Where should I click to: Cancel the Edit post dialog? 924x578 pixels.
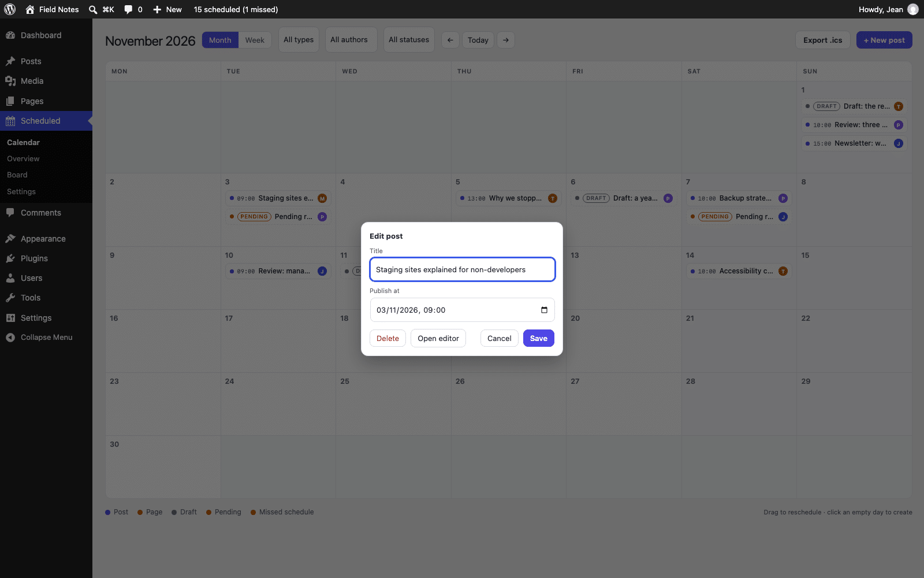pyautogui.click(x=500, y=338)
